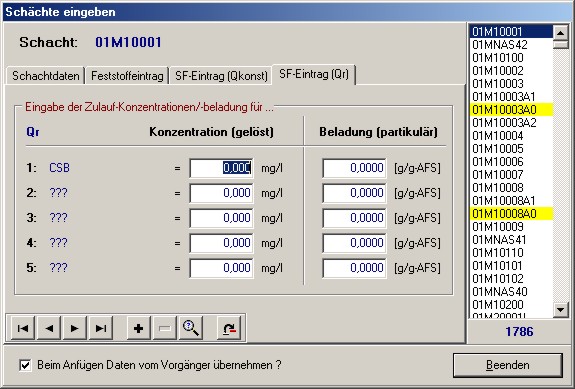Focus CSB Beladung g/g-AFS field
This screenshot has height=389, width=575.
pyautogui.click(x=354, y=168)
